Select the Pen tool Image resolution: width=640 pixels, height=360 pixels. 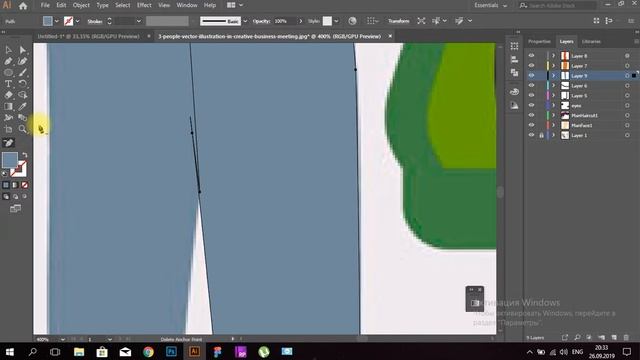(x=9, y=61)
